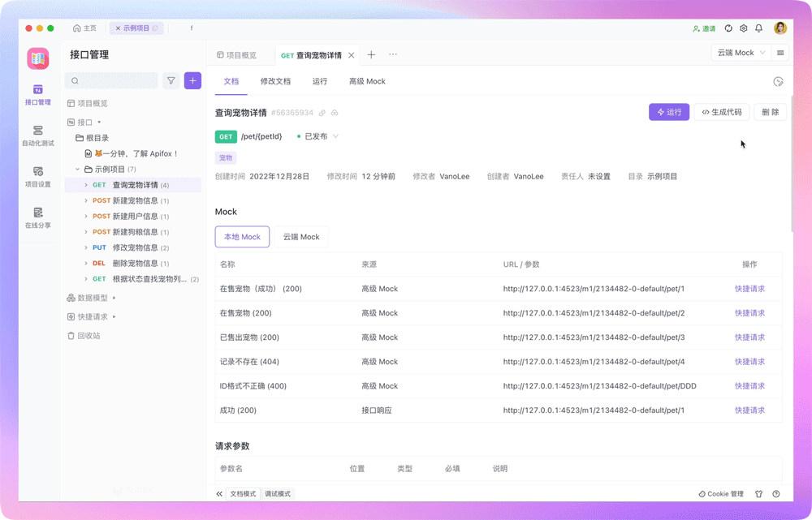Collapse the sidebar with the double-chevron toggle

pyautogui.click(x=218, y=493)
